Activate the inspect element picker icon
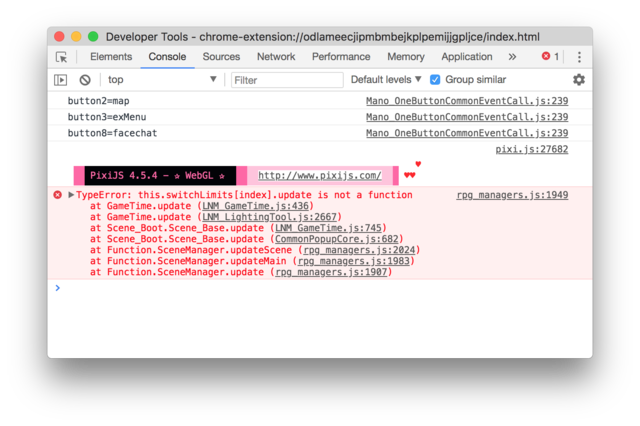 pos(62,57)
